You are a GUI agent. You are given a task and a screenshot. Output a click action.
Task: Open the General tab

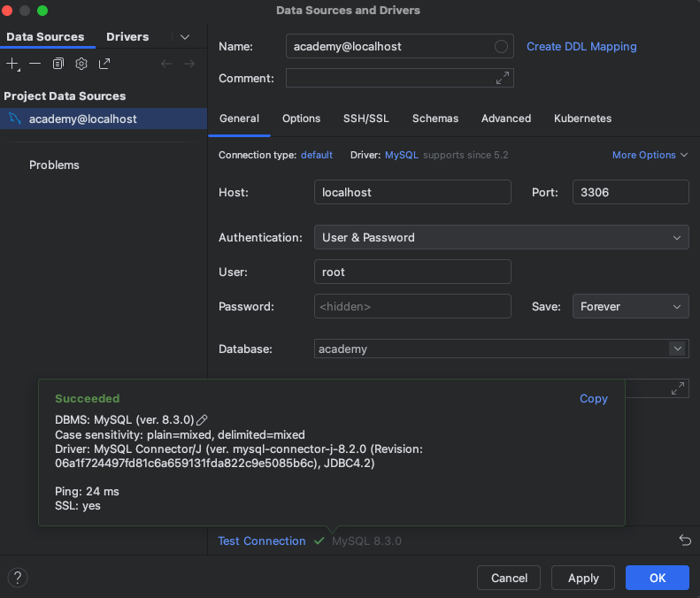coord(239,119)
